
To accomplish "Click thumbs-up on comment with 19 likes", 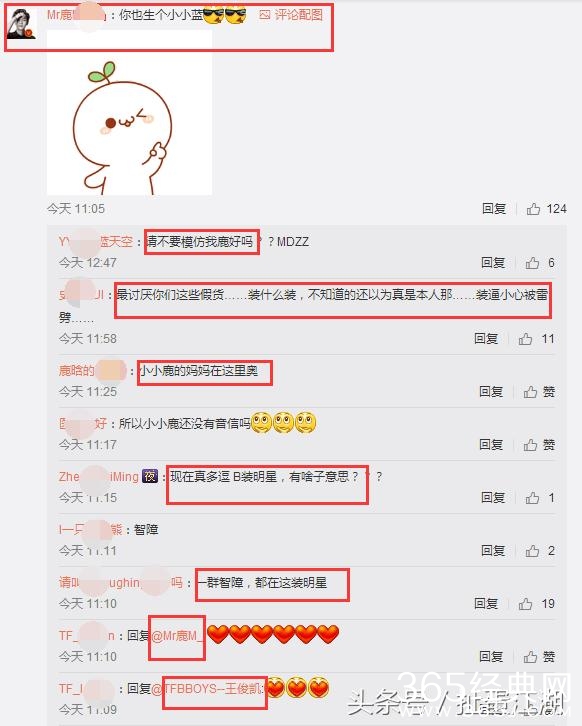I will [525, 603].
